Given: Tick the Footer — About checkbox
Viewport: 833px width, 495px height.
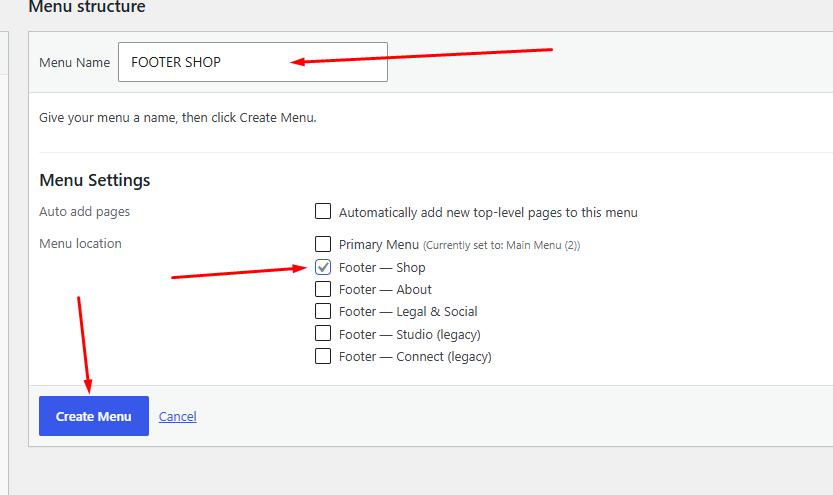Looking at the screenshot, I should click(323, 289).
